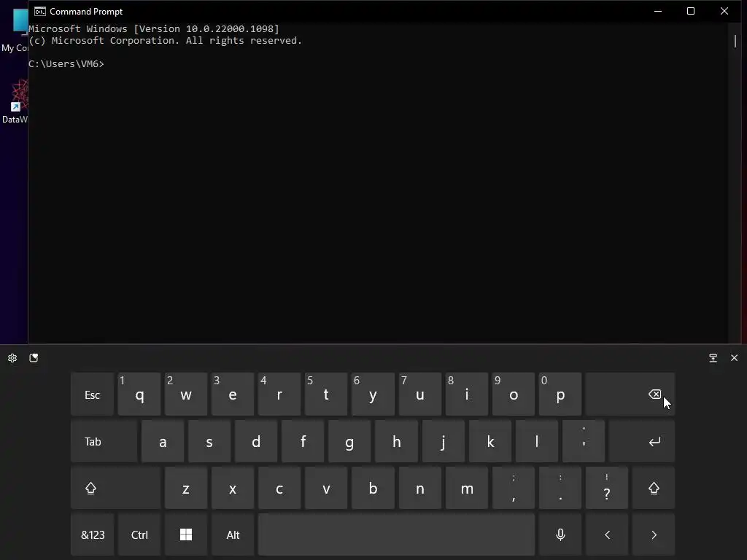Select the My Computer desktop icon
This screenshot has width=747, height=560.
click(15, 31)
